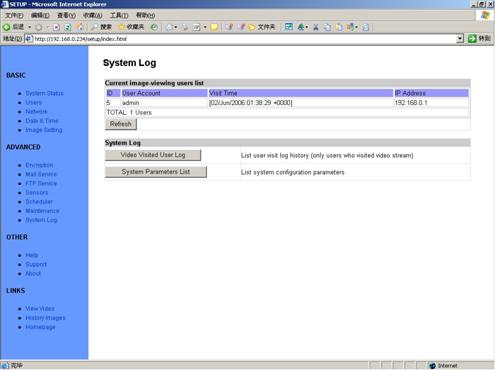
Task: Click the Paste toolbar icon
Action: point(339,27)
